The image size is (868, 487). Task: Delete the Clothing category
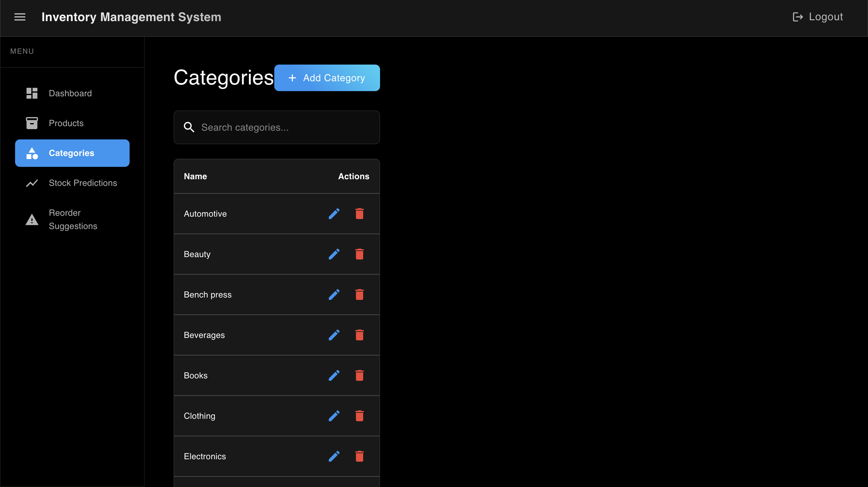(x=360, y=416)
